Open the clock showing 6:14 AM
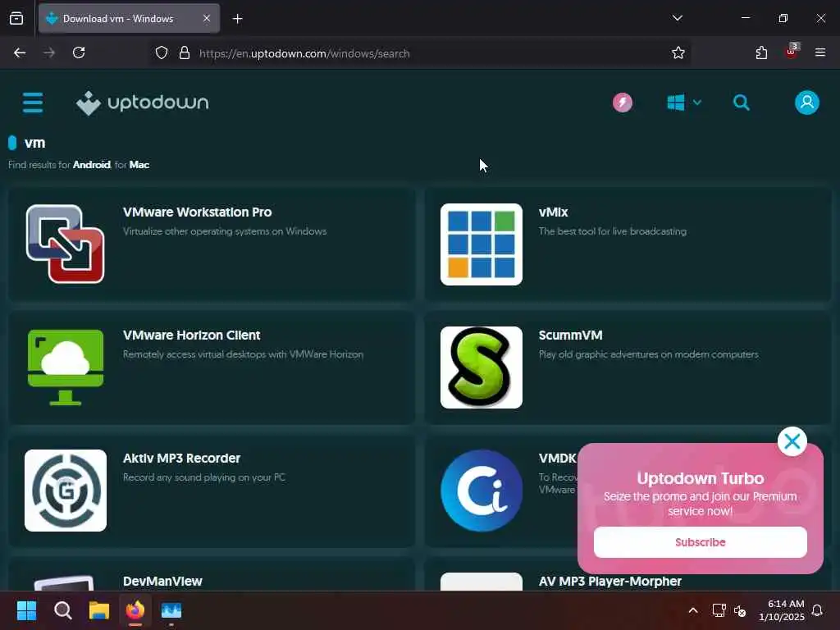The width and height of the screenshot is (840, 630). click(782, 610)
